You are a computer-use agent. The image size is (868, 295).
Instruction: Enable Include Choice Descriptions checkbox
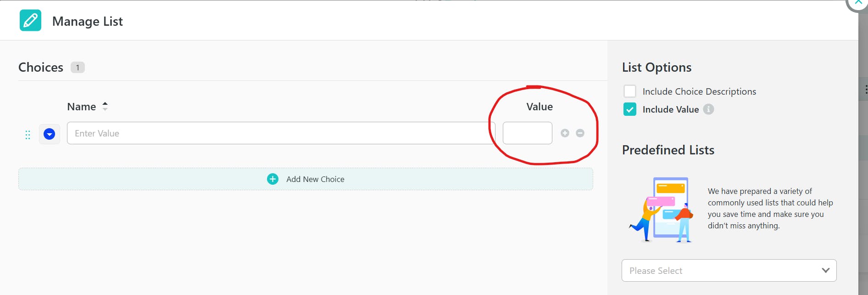630,91
